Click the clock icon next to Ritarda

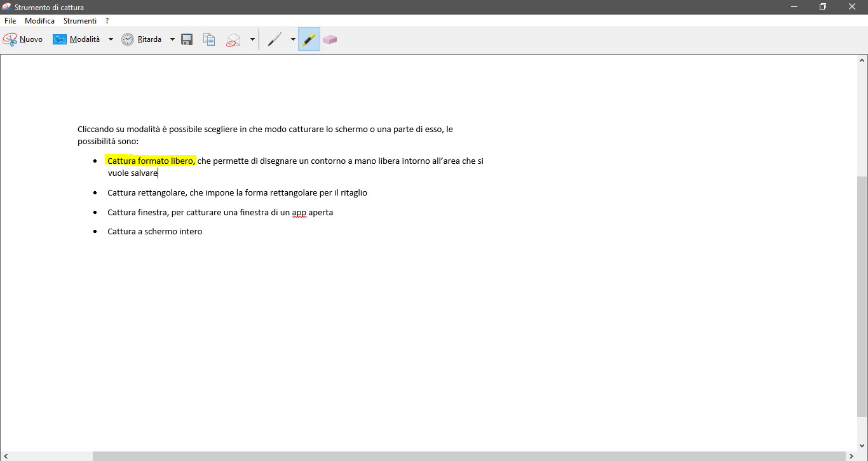(x=127, y=39)
